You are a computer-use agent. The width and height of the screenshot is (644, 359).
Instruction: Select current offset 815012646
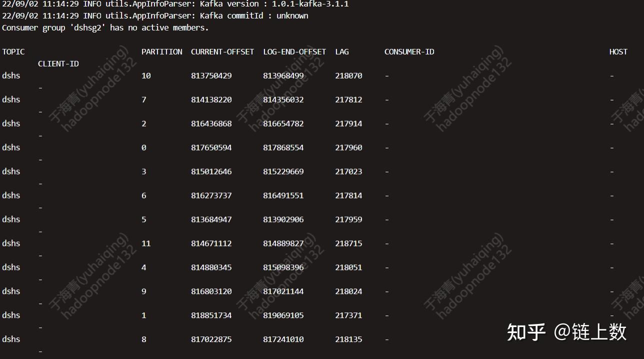click(211, 171)
